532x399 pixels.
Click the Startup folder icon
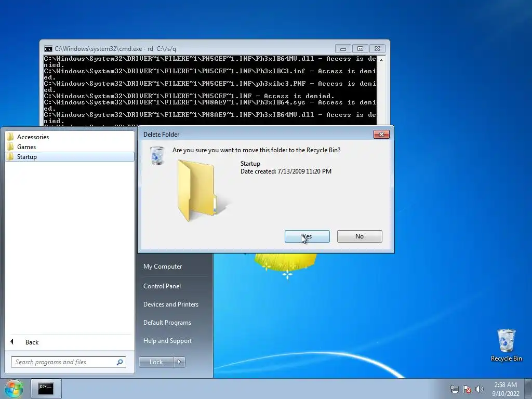click(x=10, y=156)
